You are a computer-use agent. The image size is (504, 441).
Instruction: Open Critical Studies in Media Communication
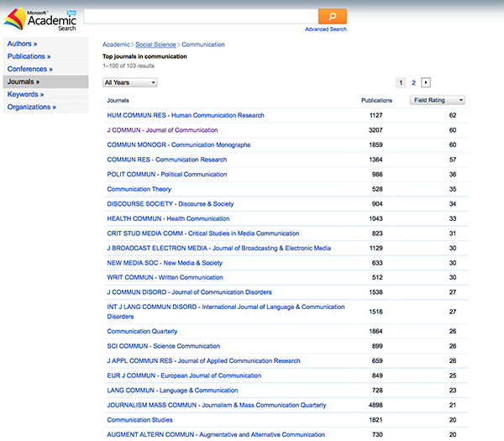click(203, 234)
